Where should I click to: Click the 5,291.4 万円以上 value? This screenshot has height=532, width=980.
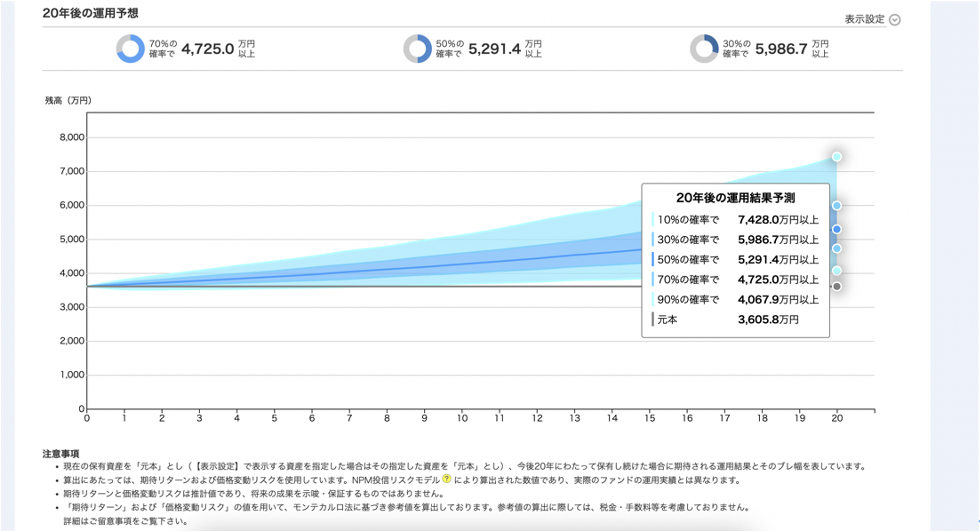[494, 49]
